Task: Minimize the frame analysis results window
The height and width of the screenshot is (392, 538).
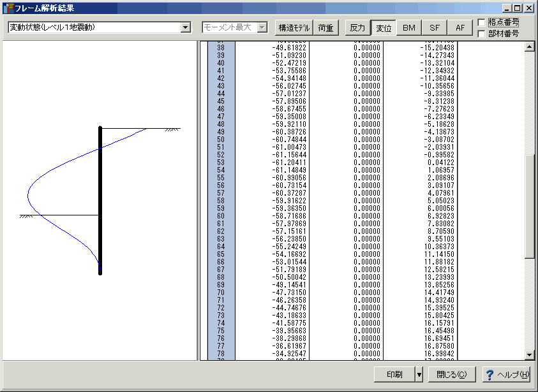Action: (x=507, y=8)
